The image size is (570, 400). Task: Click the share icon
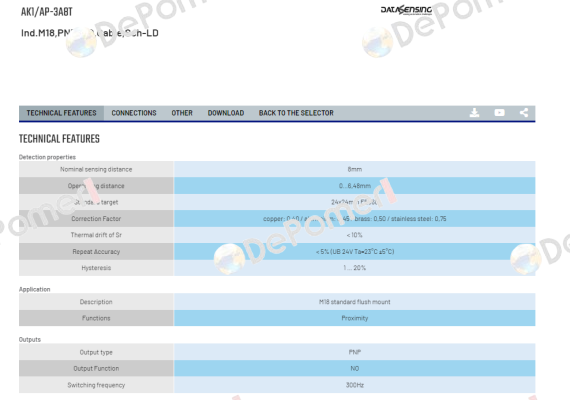[524, 113]
